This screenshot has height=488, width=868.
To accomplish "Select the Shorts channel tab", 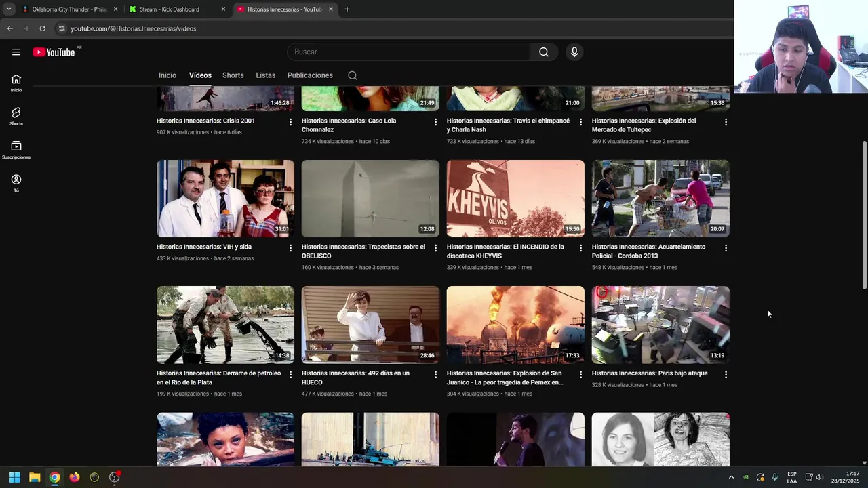I will pyautogui.click(x=233, y=75).
